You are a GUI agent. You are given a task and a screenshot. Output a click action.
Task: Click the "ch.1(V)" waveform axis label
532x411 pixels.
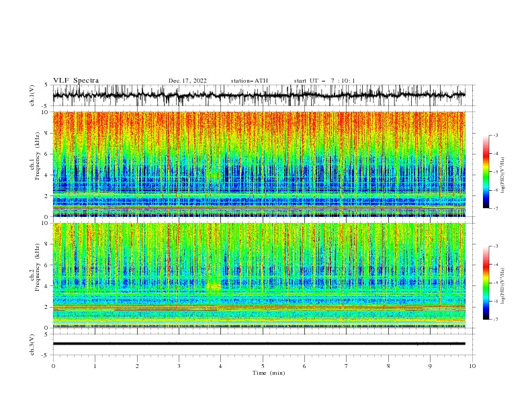click(32, 95)
